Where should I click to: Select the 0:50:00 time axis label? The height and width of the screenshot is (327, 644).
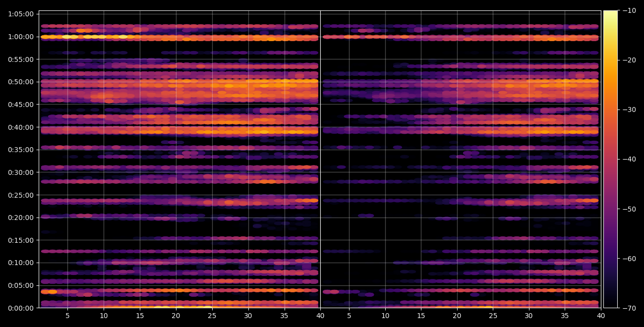pos(20,82)
